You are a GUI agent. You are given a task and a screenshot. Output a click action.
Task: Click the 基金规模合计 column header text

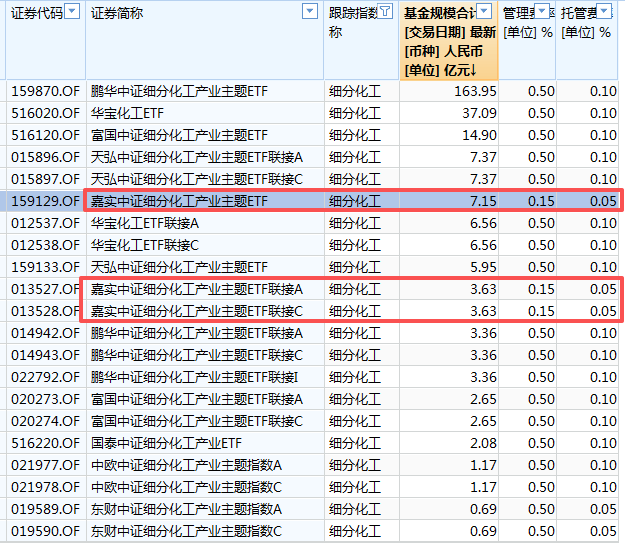pyautogui.click(x=438, y=13)
